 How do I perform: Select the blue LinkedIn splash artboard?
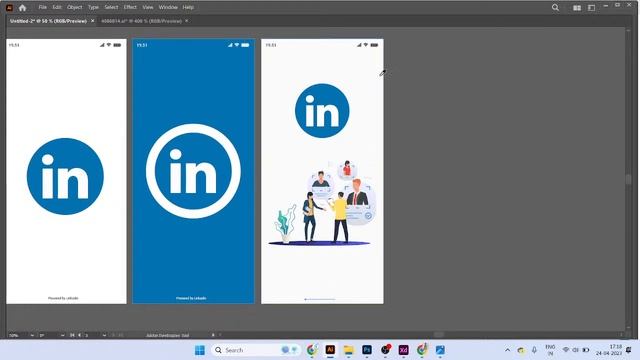click(x=193, y=171)
